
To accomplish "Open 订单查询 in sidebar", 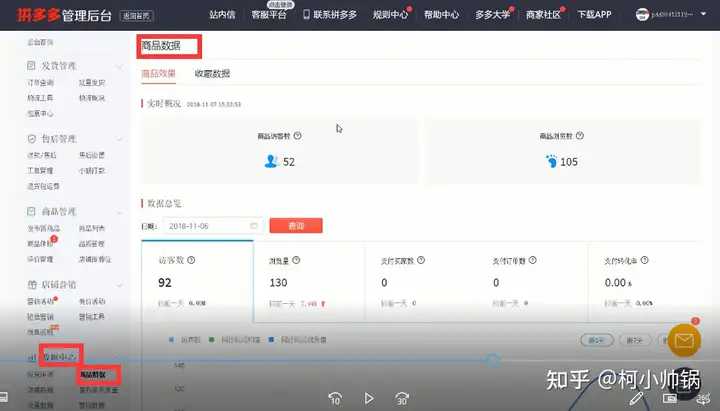I will tap(40, 83).
